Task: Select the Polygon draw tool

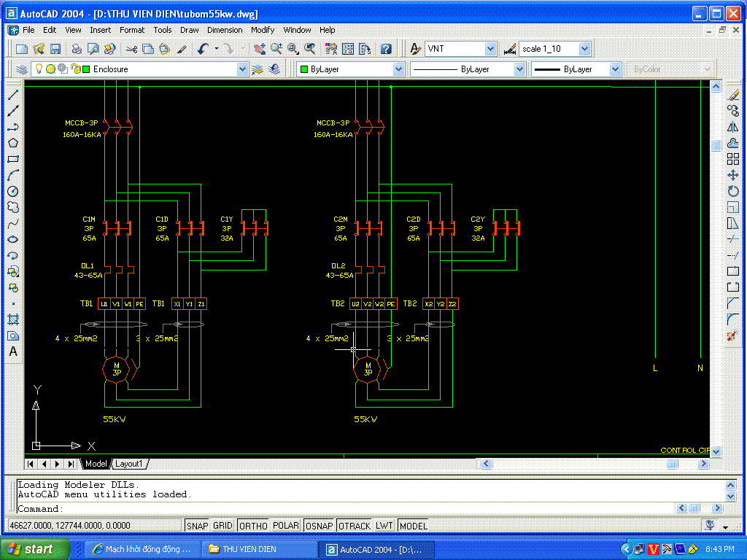Action: point(13,143)
